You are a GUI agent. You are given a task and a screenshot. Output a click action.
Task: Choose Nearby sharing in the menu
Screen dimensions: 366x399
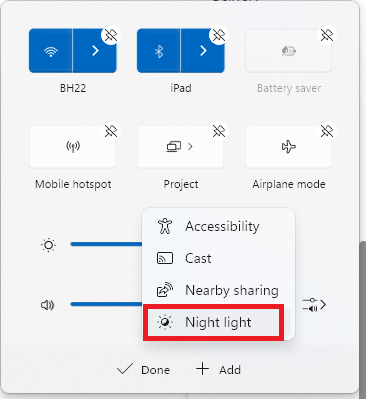click(218, 290)
